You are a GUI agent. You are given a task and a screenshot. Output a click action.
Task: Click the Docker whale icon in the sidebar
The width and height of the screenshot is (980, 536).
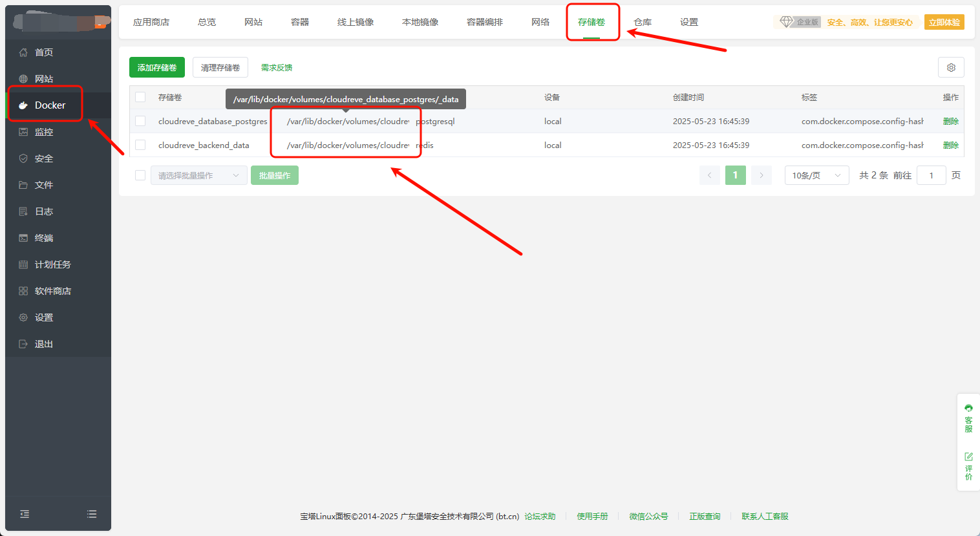(x=23, y=105)
